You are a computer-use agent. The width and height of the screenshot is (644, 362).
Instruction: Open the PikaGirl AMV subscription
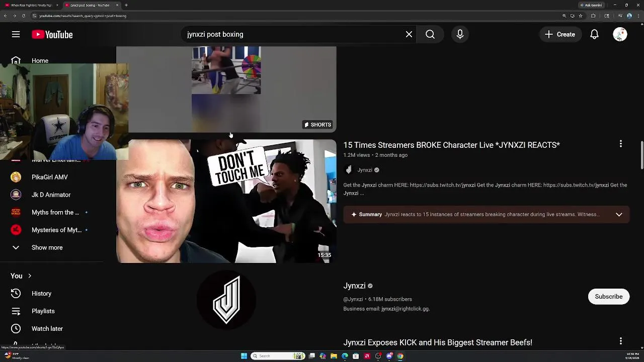pyautogui.click(x=49, y=177)
